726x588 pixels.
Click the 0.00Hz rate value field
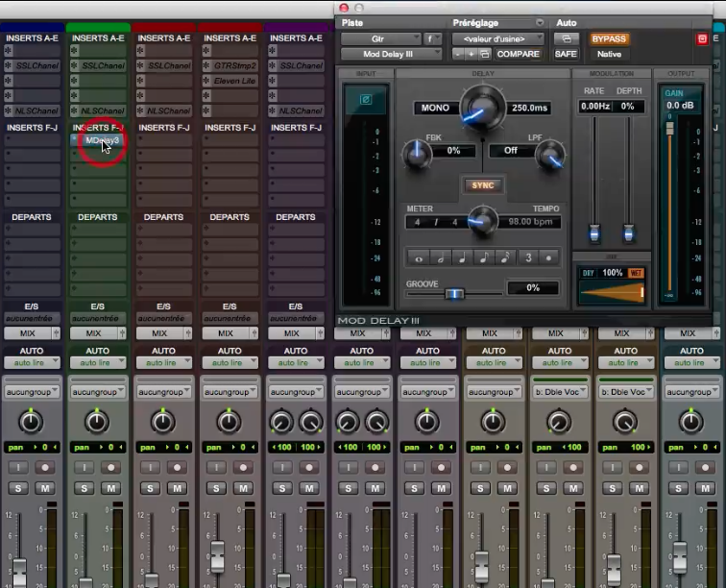(595, 106)
